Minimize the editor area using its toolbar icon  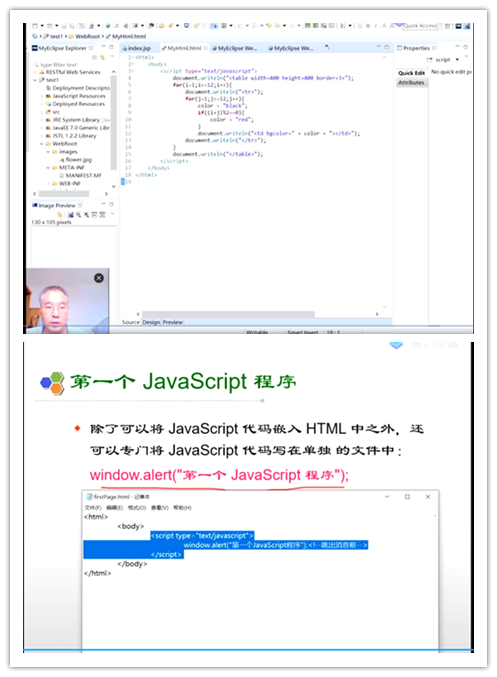(378, 47)
